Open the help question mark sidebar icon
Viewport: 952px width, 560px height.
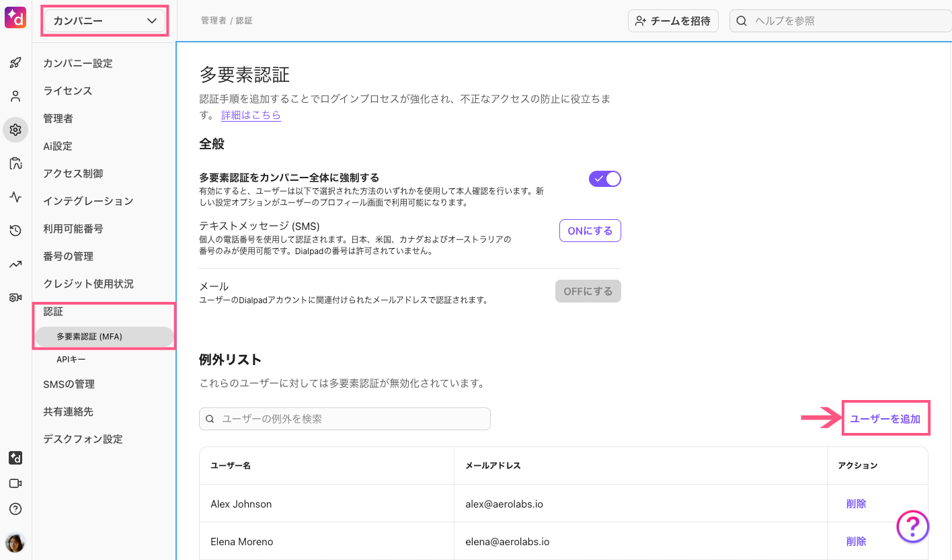[x=15, y=509]
